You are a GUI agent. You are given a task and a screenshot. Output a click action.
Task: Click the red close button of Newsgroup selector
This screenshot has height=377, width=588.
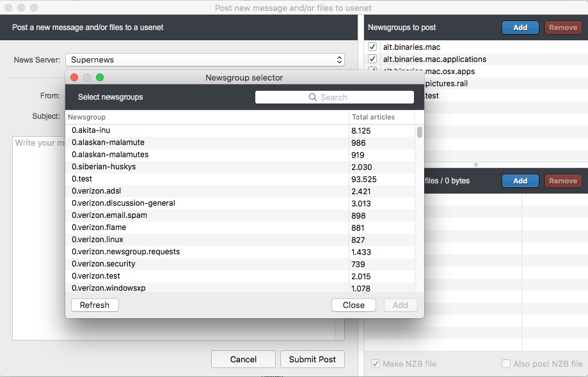tap(74, 77)
